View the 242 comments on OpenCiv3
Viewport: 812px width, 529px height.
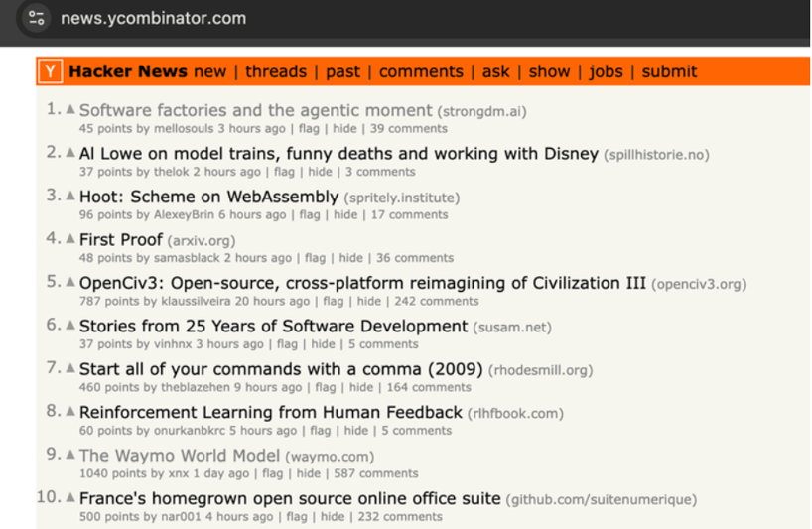pos(437,301)
